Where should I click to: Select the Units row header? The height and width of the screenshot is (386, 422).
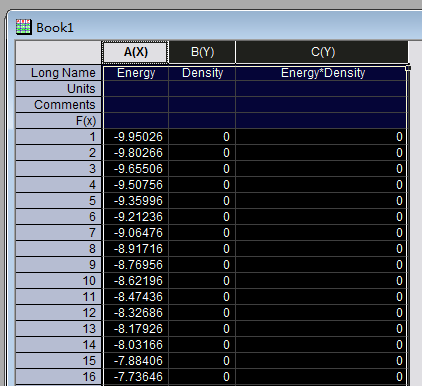click(x=59, y=89)
